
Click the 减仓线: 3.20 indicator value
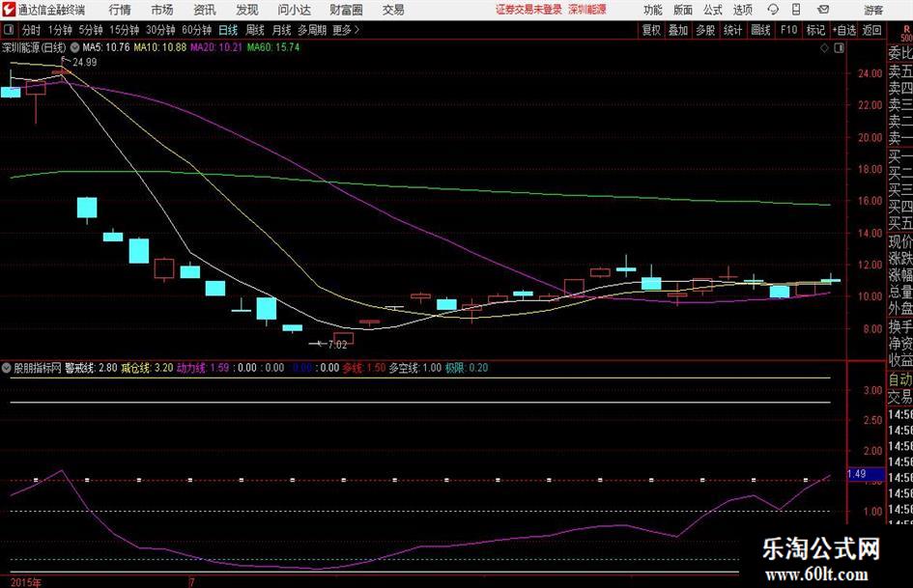pyautogui.click(x=147, y=368)
